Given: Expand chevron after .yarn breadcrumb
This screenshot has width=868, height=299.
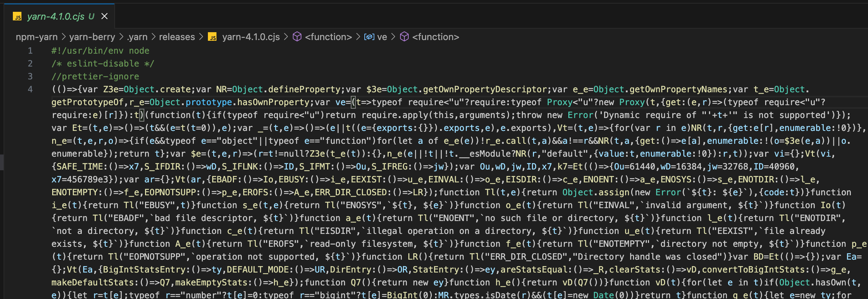Looking at the screenshot, I should point(154,37).
